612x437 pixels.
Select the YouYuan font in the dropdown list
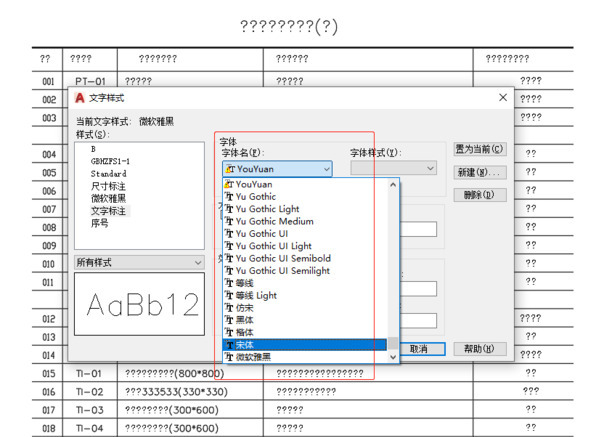[305, 184]
